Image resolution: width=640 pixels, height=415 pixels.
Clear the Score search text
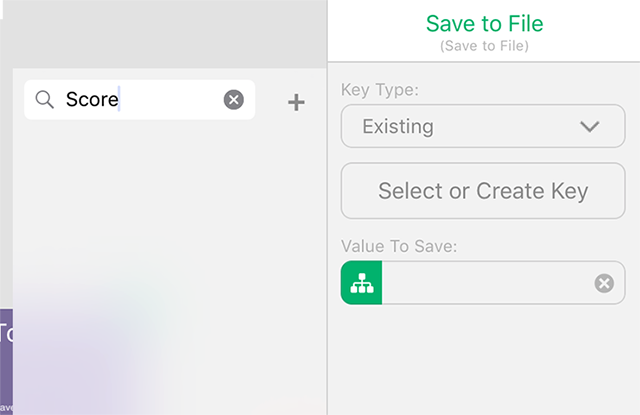[x=234, y=100]
